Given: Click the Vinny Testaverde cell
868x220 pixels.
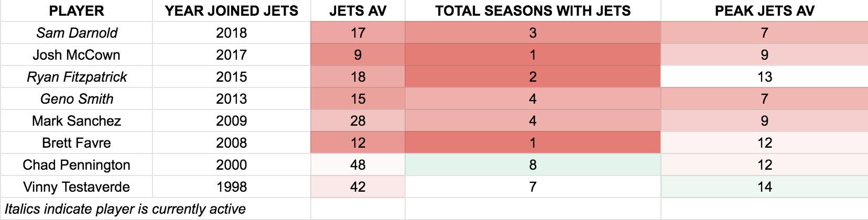Looking at the screenshot, I should [x=77, y=187].
